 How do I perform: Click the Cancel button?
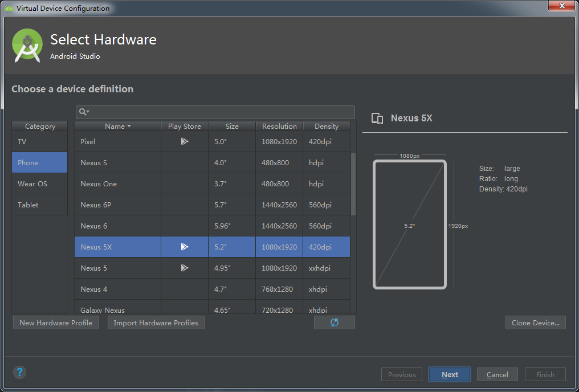click(497, 375)
